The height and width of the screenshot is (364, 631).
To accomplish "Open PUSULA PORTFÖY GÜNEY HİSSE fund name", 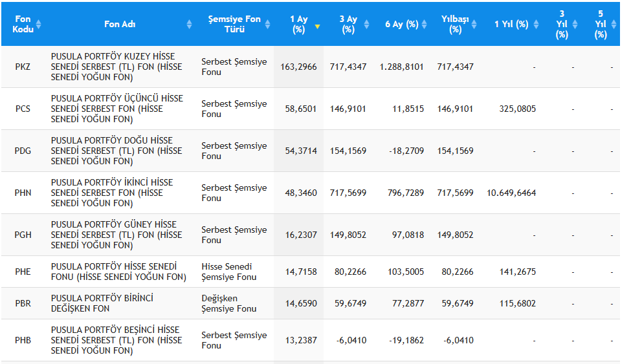I will tap(116, 235).
